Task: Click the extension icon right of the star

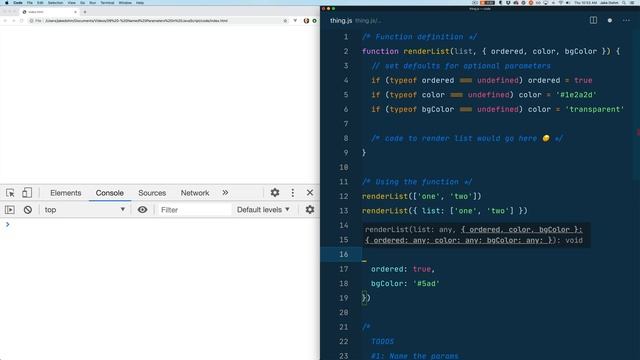Action: pyautogui.click(x=295, y=20)
